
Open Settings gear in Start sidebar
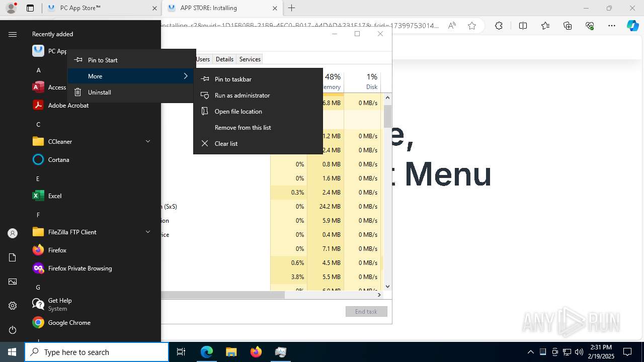coord(13,306)
